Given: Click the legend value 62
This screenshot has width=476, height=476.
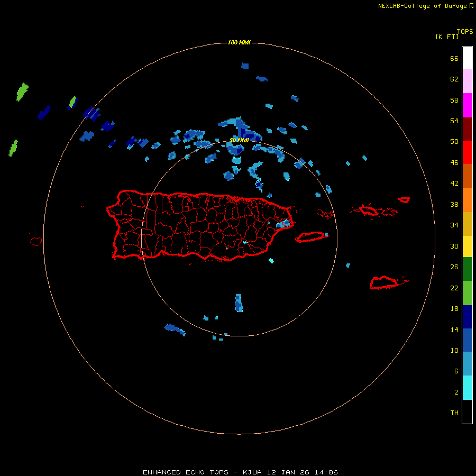Looking at the screenshot, I should [454, 79].
